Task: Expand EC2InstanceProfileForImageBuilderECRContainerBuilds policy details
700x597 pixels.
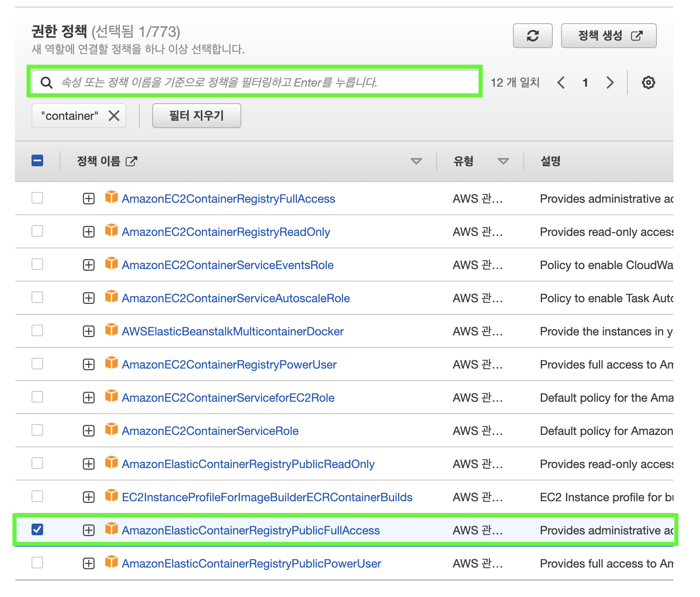Action: coord(89,497)
